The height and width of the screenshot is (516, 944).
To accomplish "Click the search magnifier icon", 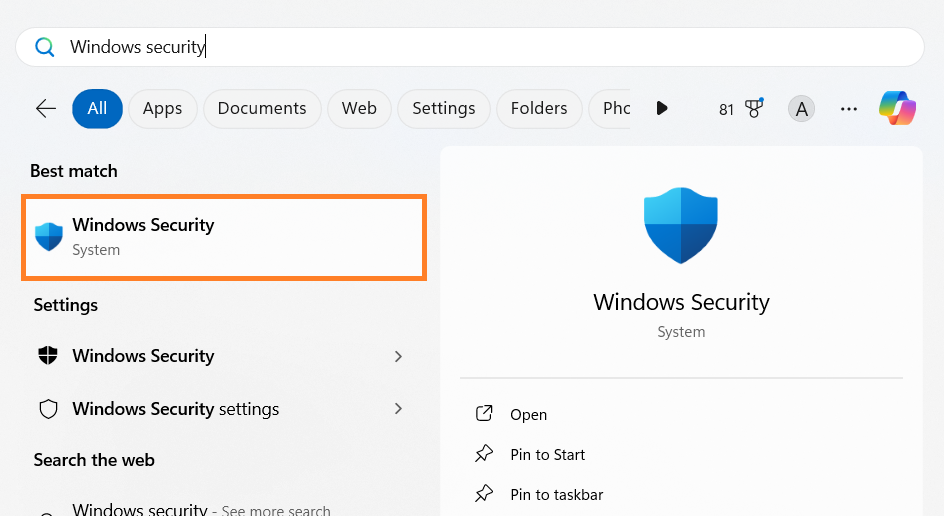I will coord(45,47).
